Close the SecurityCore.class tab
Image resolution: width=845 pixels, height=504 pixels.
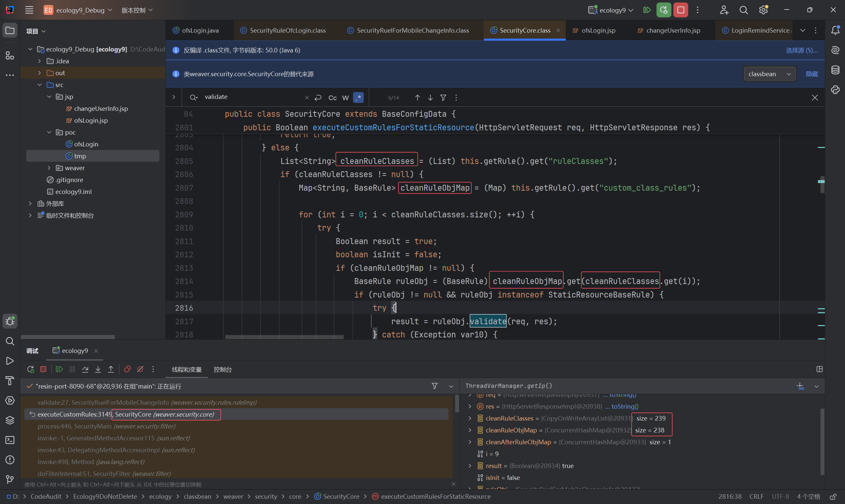tap(558, 31)
